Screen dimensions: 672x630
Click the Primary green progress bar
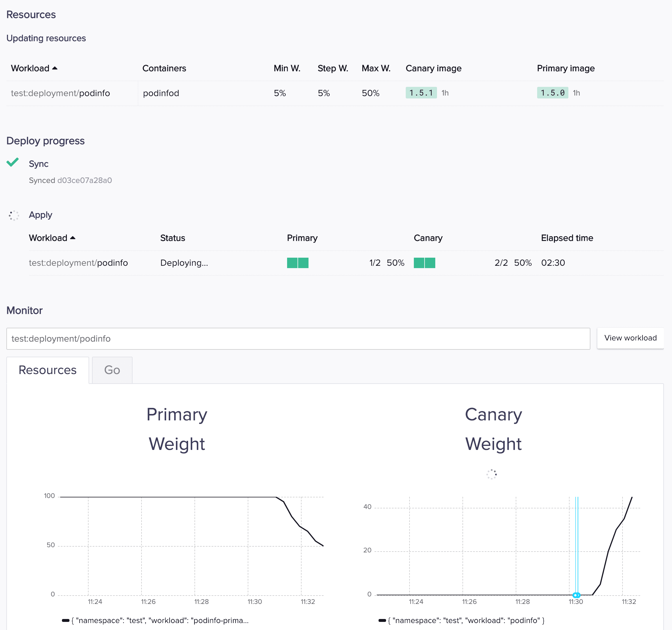(x=298, y=263)
